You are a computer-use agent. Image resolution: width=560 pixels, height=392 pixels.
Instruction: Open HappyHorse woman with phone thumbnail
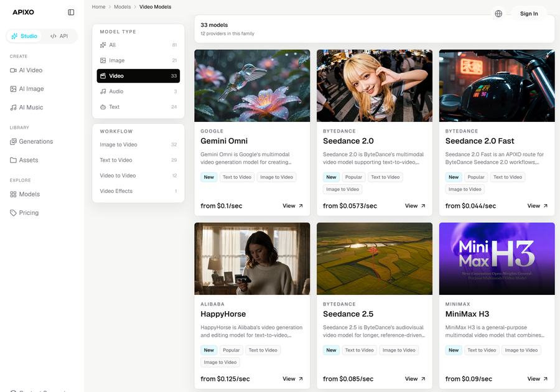pos(252,259)
